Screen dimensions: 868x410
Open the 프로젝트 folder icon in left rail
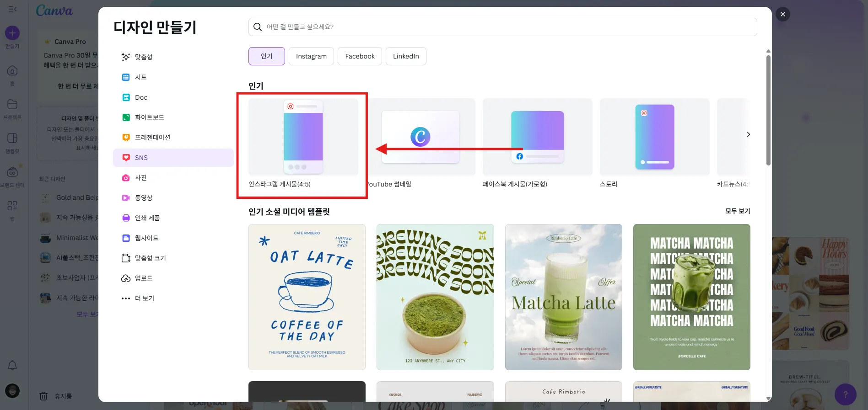pos(12,105)
